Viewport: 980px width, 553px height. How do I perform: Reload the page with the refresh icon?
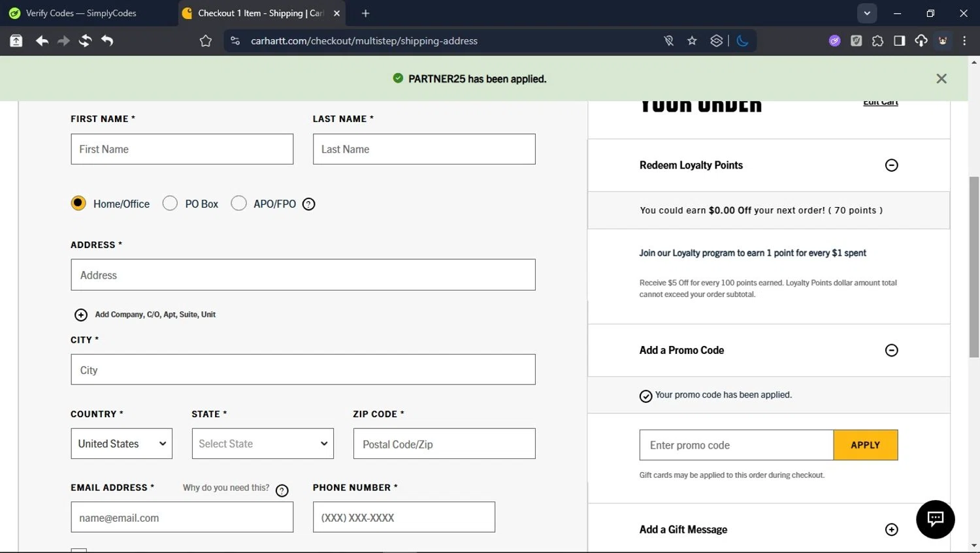pos(85,41)
